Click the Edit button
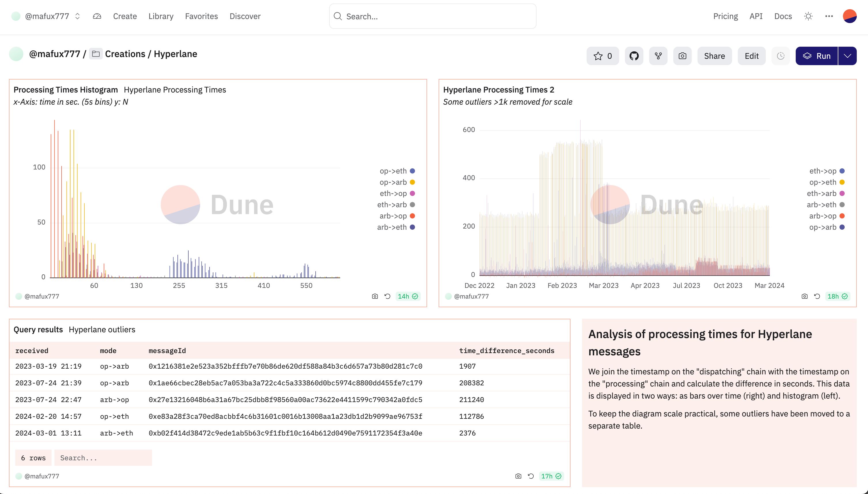 751,56
